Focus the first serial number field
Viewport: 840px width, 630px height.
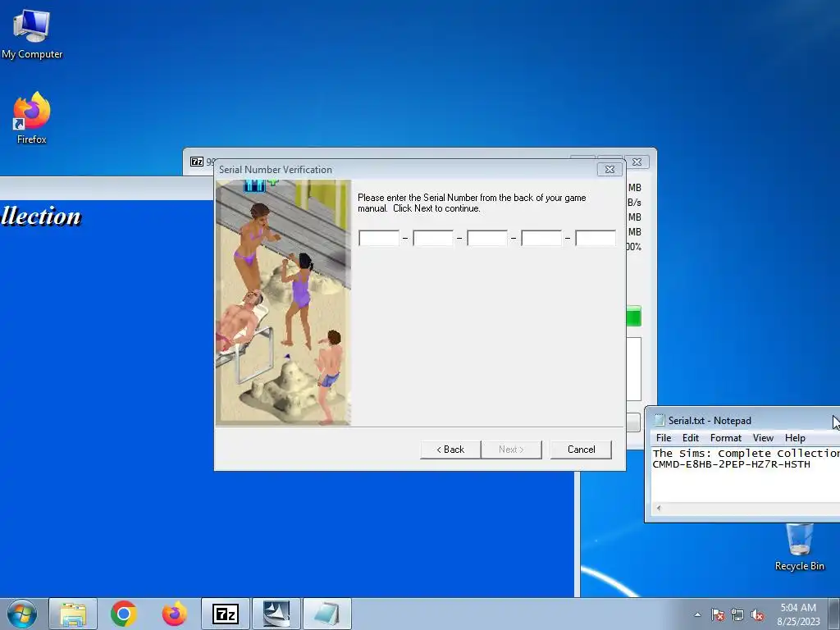click(379, 238)
